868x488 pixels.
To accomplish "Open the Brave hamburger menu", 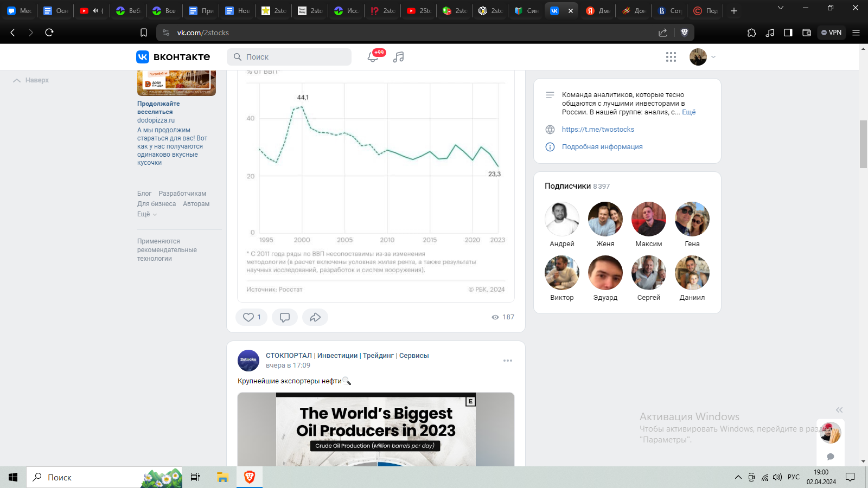I will pyautogui.click(x=856, y=33).
